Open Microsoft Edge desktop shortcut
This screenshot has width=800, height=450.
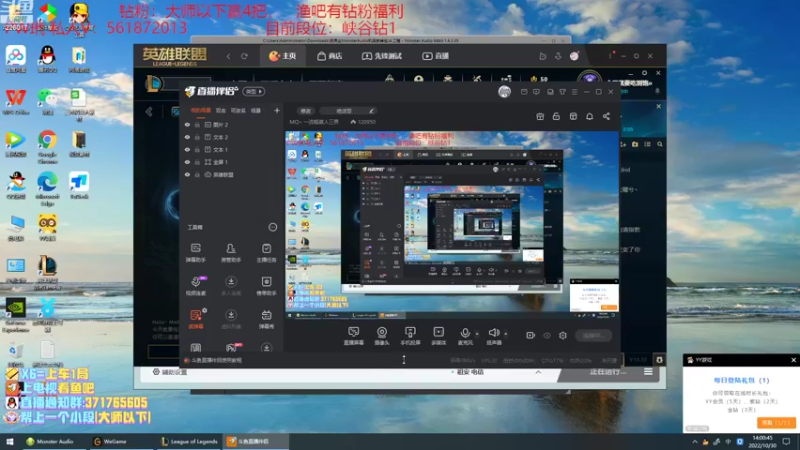47,189
